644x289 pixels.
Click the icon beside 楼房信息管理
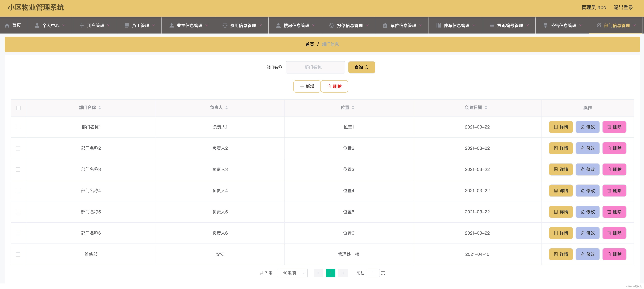pyautogui.click(x=278, y=25)
